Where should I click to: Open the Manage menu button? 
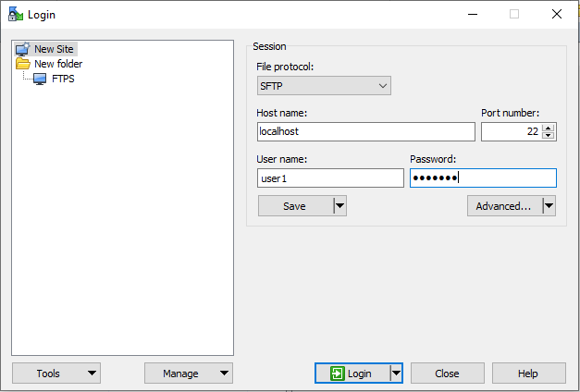point(189,374)
